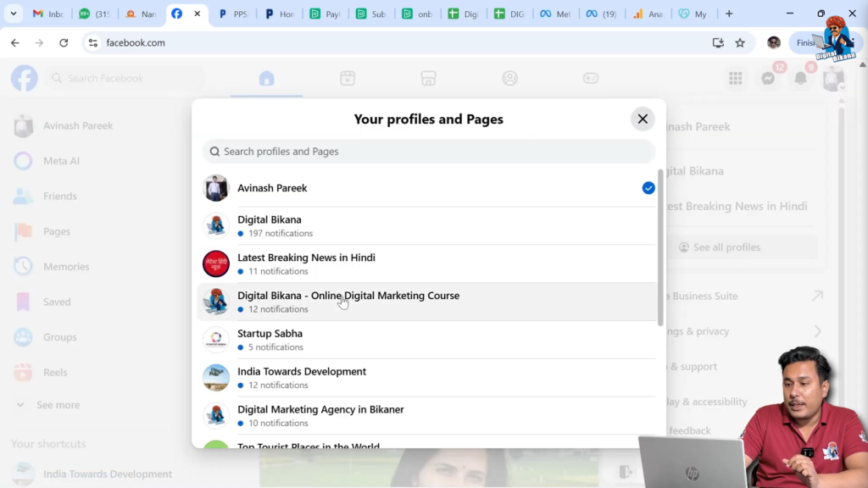Screen dimensions: 868x488
Task: Open the account profile picture menu
Action: [x=833, y=79]
